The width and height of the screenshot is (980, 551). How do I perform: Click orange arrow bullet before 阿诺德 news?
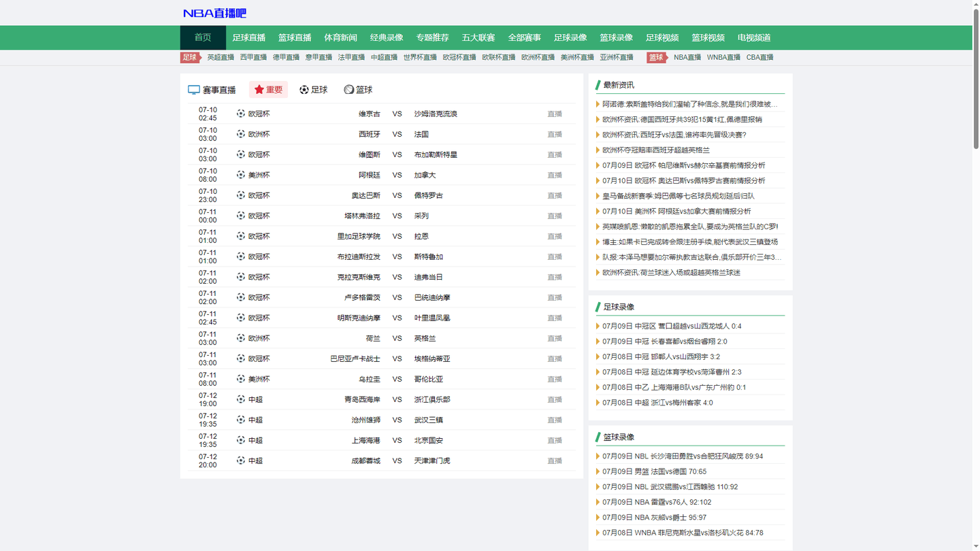coord(598,104)
